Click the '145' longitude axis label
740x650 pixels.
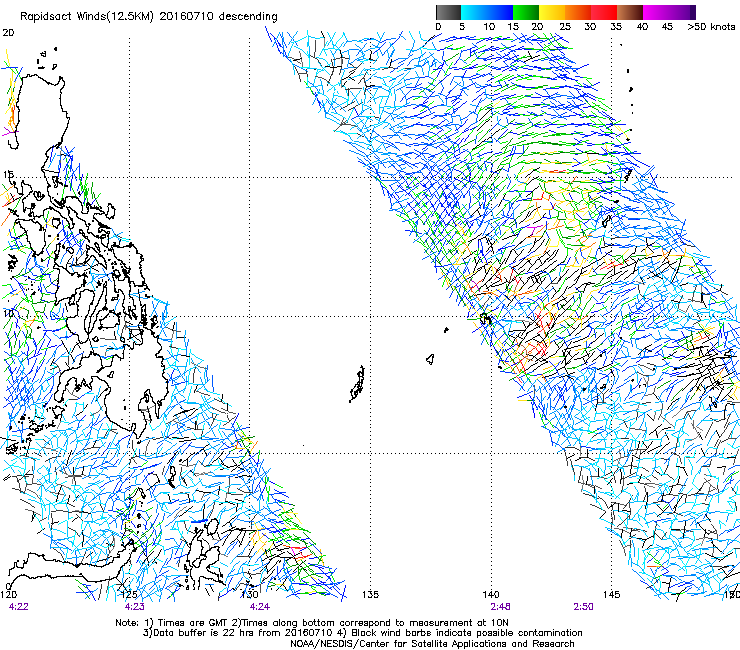tap(612, 595)
